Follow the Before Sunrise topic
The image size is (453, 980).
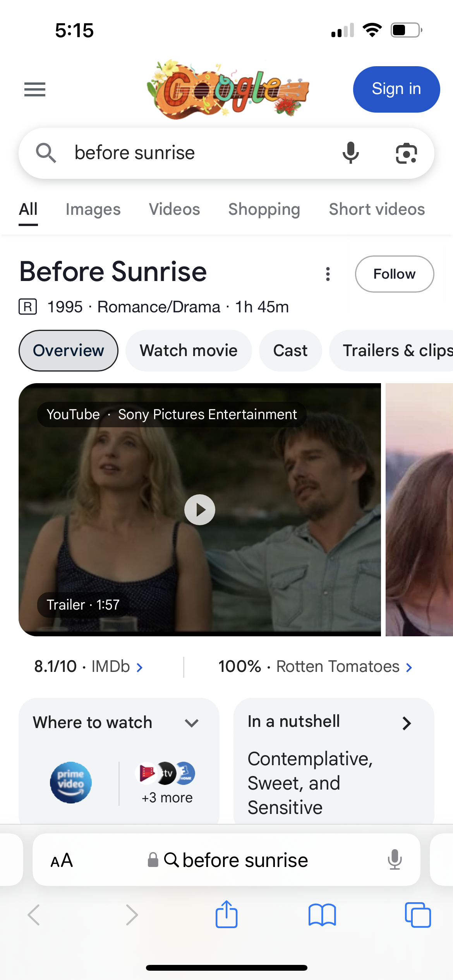(395, 274)
